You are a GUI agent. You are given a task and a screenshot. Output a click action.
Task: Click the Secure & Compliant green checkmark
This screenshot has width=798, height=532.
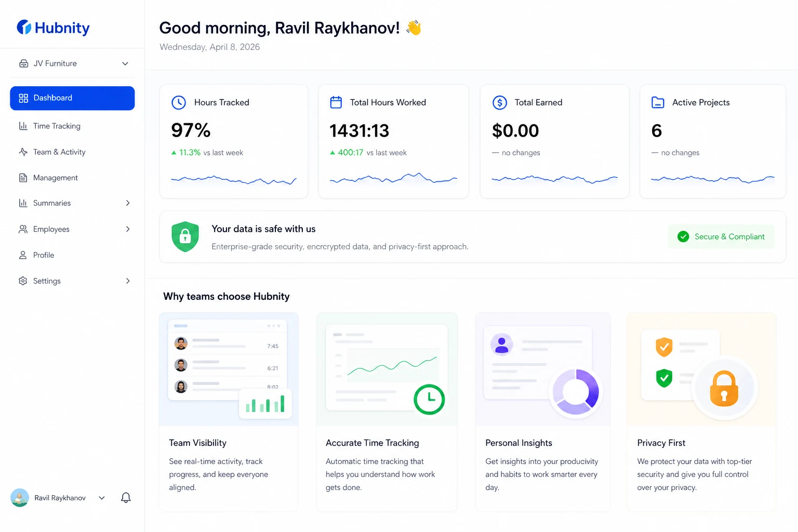(683, 236)
